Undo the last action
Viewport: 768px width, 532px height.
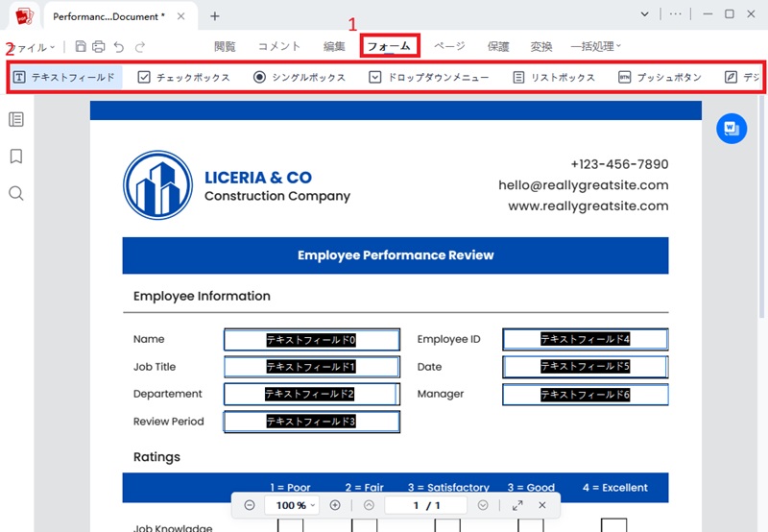(x=118, y=47)
